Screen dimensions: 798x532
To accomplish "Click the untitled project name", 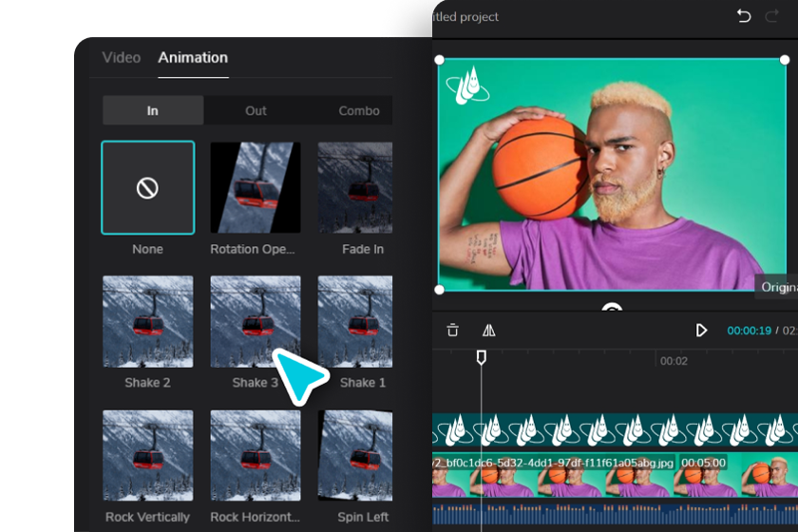I will 465,17.
